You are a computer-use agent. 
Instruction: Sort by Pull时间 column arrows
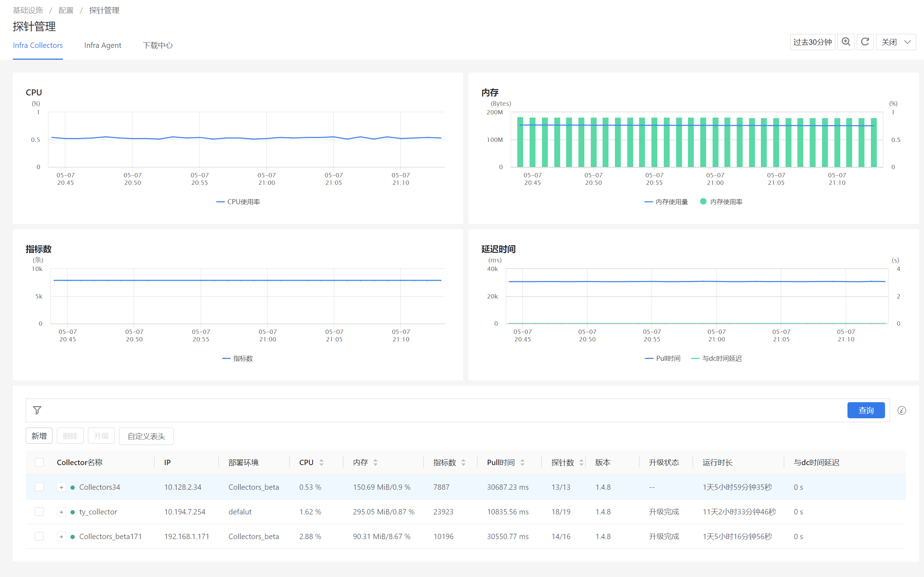tap(522, 463)
